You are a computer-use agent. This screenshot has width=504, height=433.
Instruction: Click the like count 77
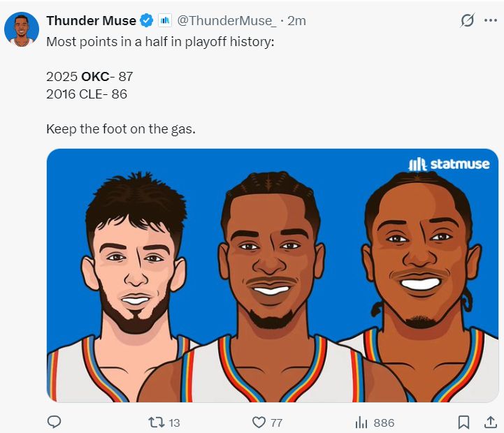click(276, 423)
